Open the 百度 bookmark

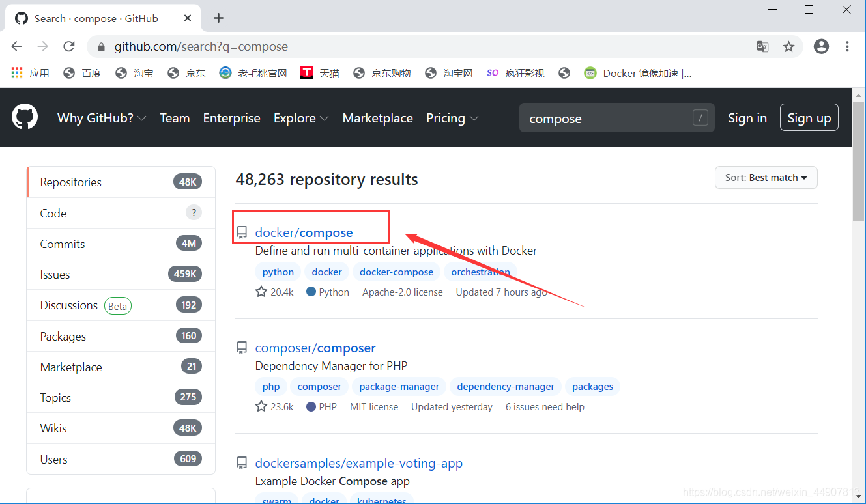(x=82, y=73)
